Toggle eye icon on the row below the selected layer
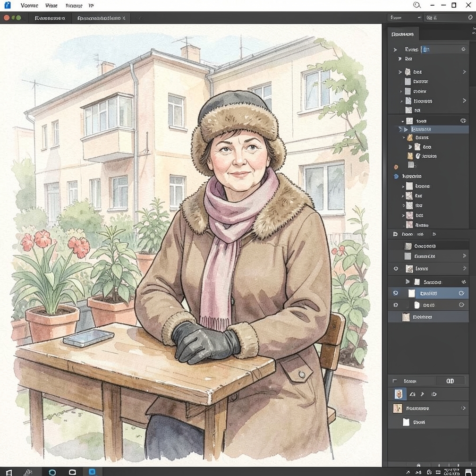 tap(396, 305)
